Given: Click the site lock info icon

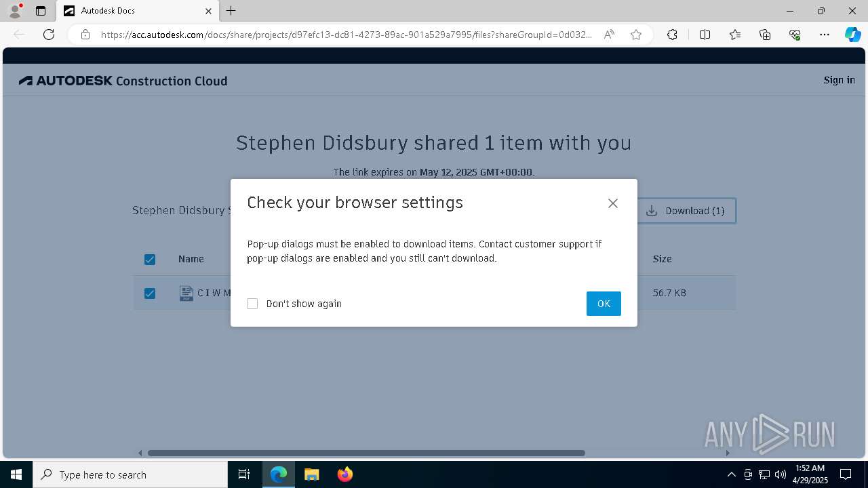Looking at the screenshot, I should [85, 35].
